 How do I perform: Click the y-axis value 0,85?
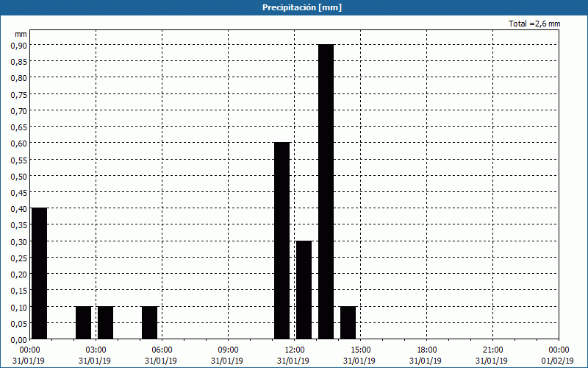pos(19,62)
